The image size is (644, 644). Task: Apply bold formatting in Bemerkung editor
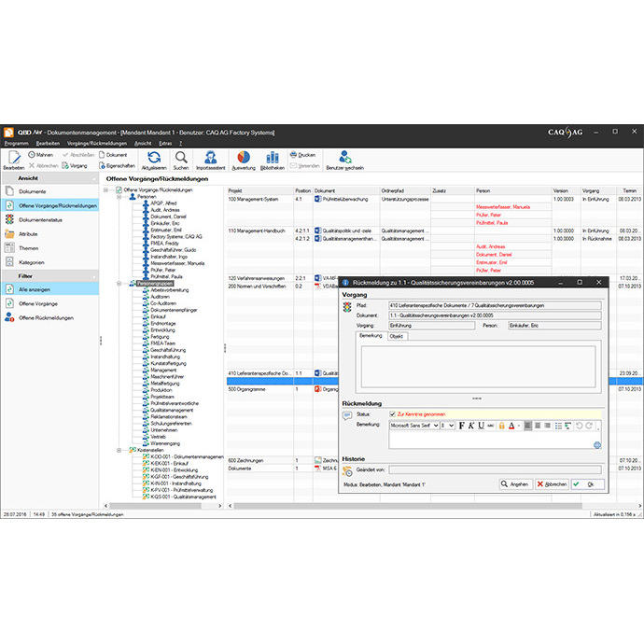(x=462, y=426)
